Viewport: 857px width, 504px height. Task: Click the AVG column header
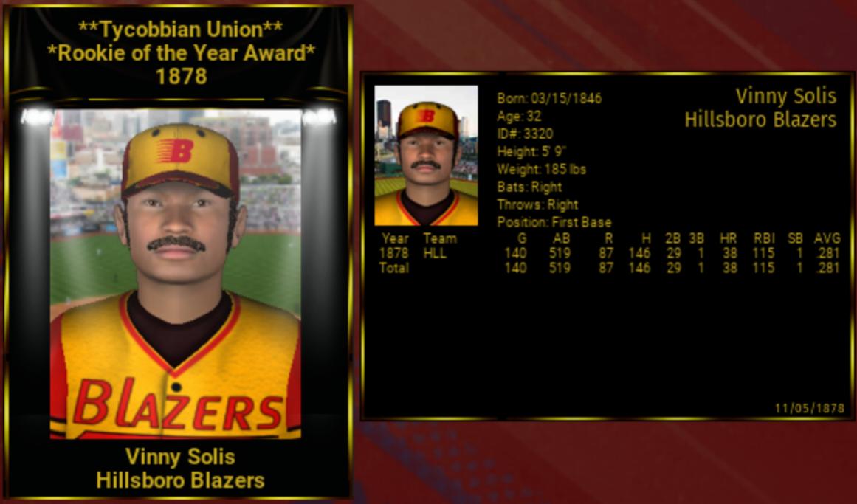pos(827,238)
